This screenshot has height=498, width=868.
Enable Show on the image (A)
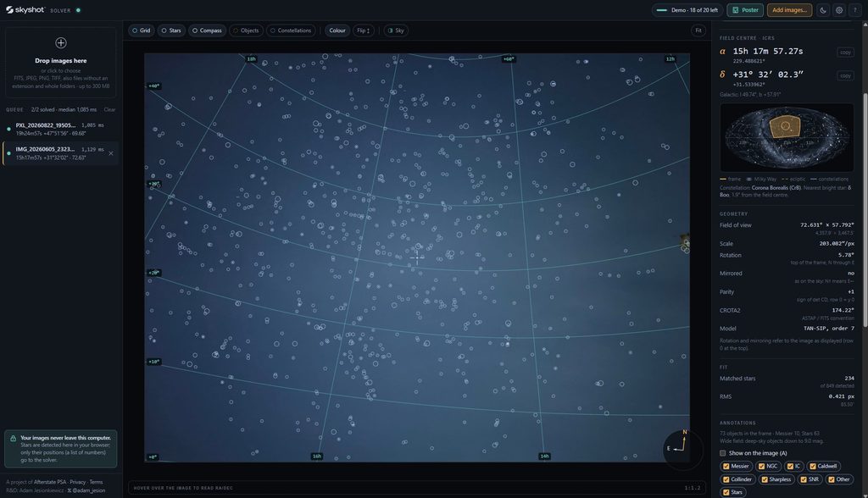click(723, 453)
